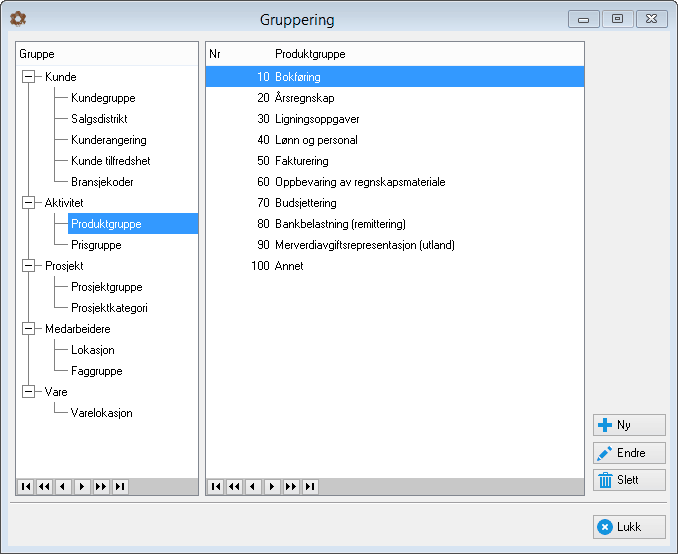The height and width of the screenshot is (554, 678).
Task: Select row 10 Bokføring
Action: (x=395, y=77)
